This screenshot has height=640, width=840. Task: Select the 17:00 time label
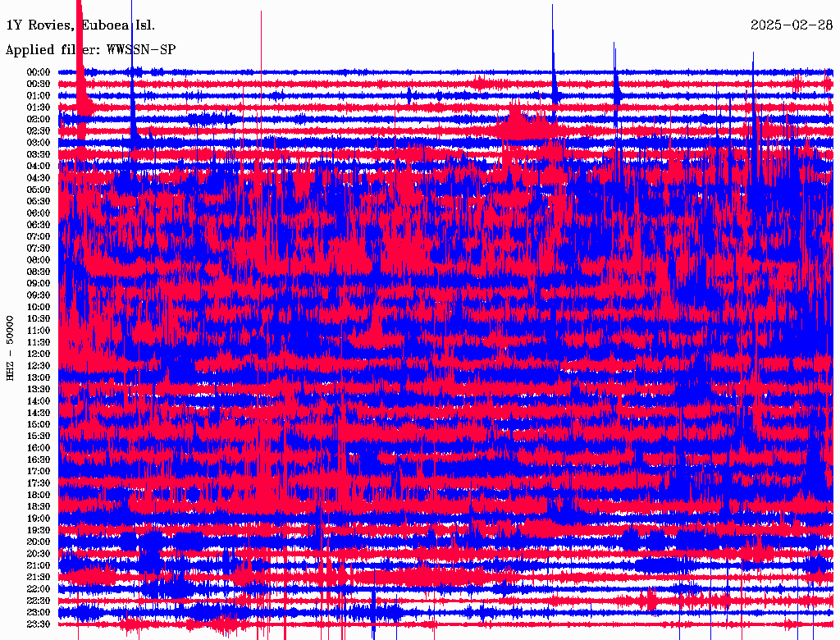click(39, 472)
